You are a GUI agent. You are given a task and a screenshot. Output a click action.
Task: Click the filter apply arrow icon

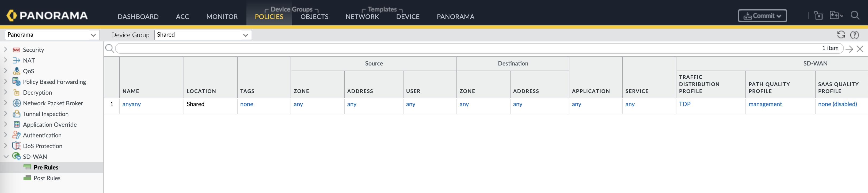click(849, 49)
